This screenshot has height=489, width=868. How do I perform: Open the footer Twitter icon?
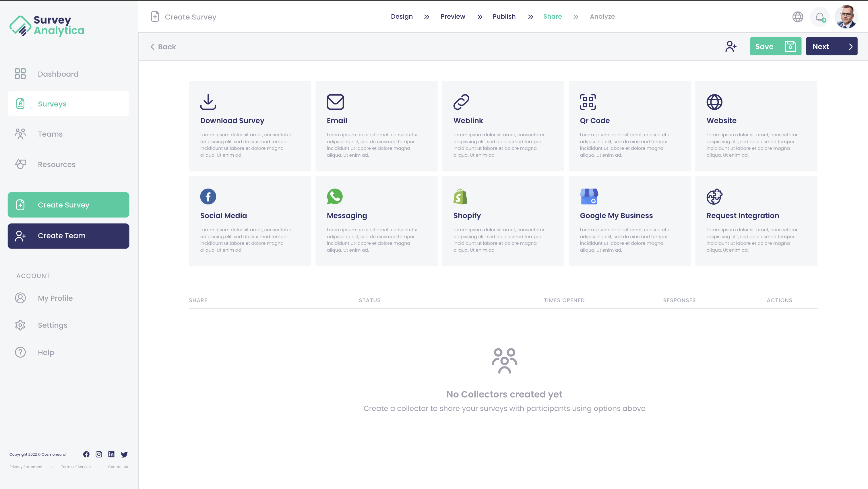point(124,454)
